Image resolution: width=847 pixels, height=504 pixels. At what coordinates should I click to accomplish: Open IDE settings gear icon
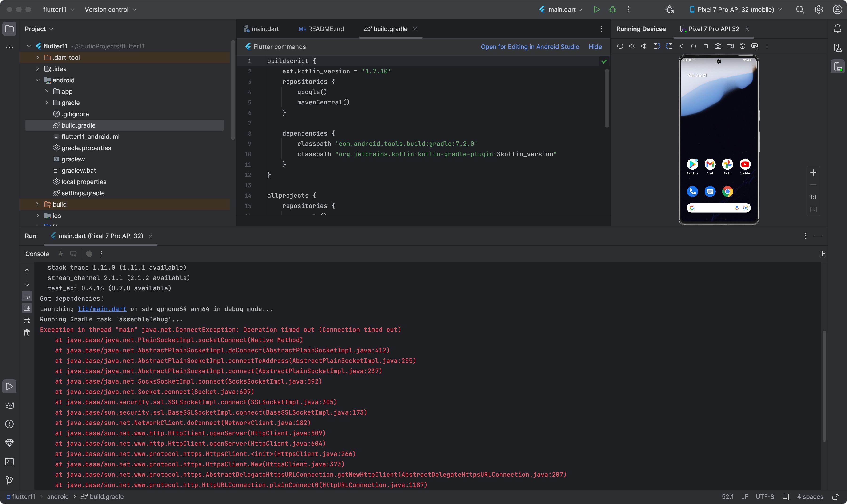[x=819, y=9]
